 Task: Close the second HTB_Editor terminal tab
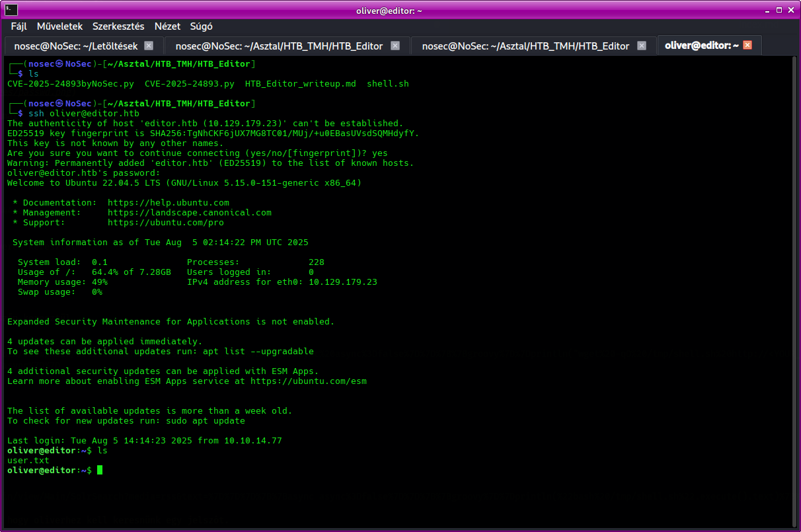pyautogui.click(x=642, y=46)
